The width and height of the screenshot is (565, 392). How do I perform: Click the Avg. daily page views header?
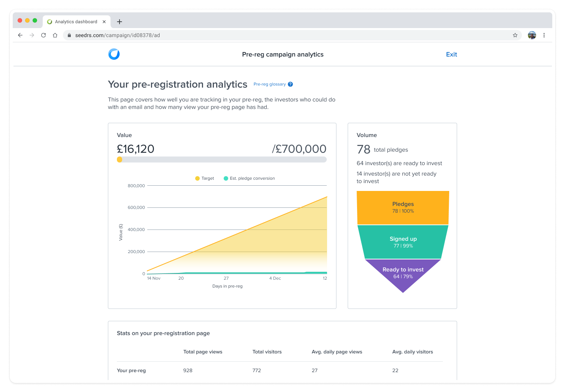pyautogui.click(x=337, y=352)
